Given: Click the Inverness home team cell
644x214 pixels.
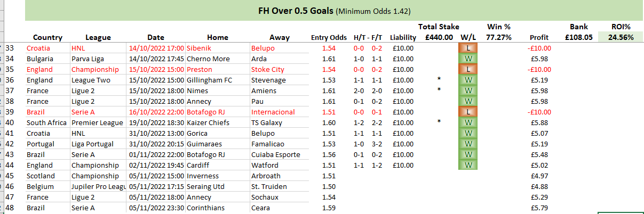Looking at the screenshot, I should [203, 176].
